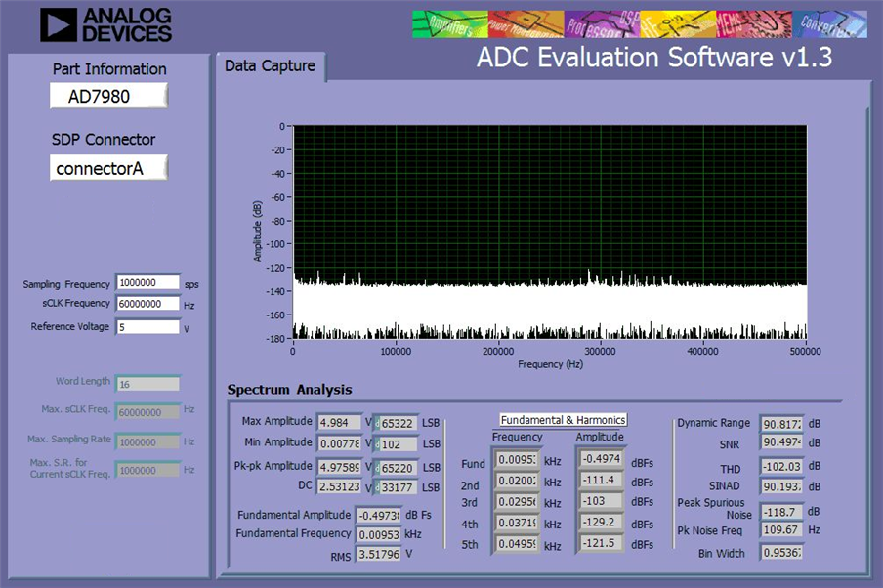Screen dimensions: 883x588
Task: Click the DC LSB radix indicator
Action: 377,487
